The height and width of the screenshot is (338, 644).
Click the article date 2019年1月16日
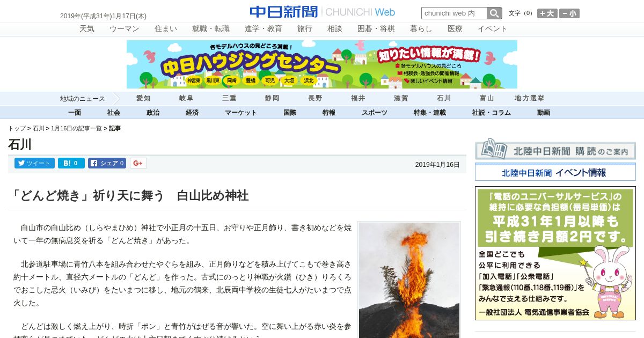click(x=437, y=165)
